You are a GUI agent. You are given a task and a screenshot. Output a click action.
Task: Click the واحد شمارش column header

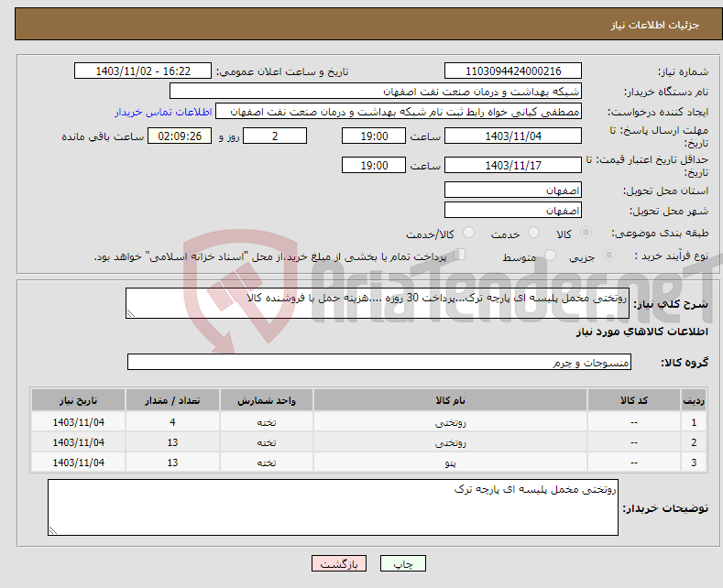267,400
